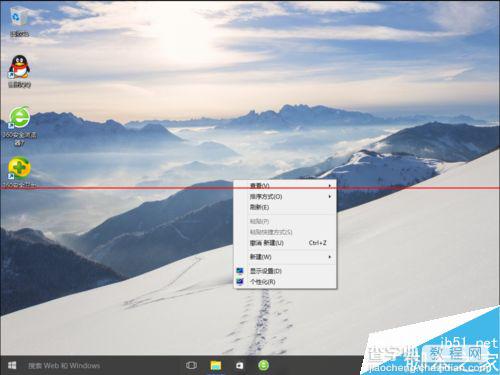Open the Recycle Bin desktop icon

click(19, 22)
